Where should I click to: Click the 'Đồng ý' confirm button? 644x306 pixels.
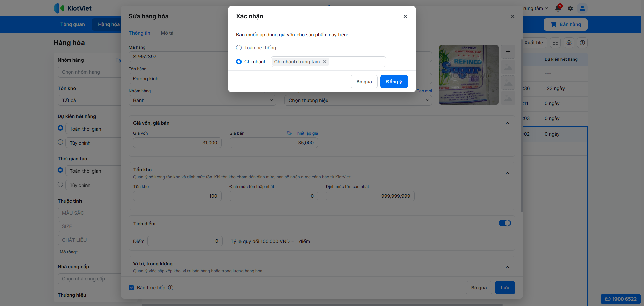[394, 82]
